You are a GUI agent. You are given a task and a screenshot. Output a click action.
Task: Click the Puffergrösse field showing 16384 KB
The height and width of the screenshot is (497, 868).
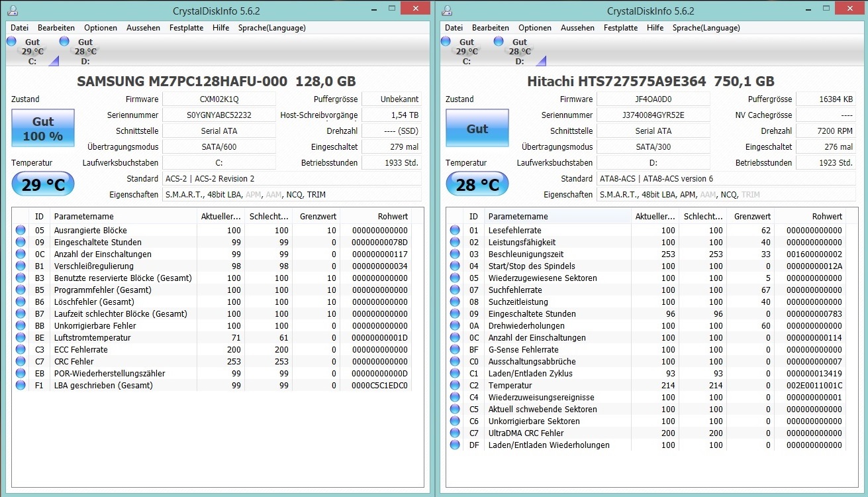point(826,99)
